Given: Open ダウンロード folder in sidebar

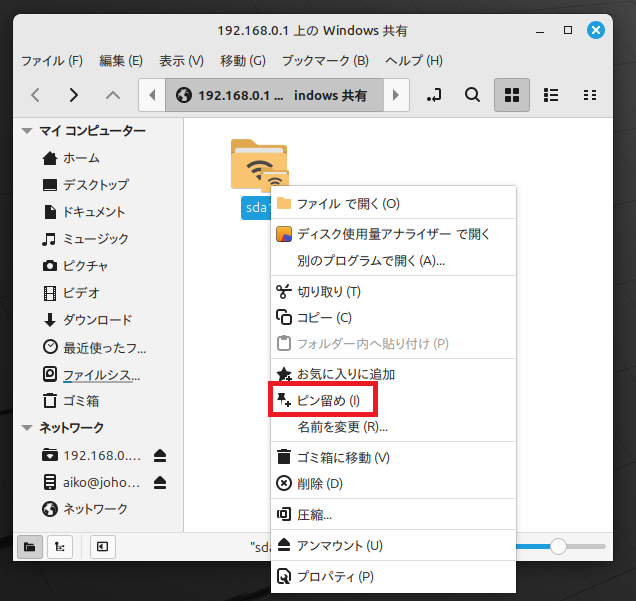Looking at the screenshot, I should tap(97, 320).
